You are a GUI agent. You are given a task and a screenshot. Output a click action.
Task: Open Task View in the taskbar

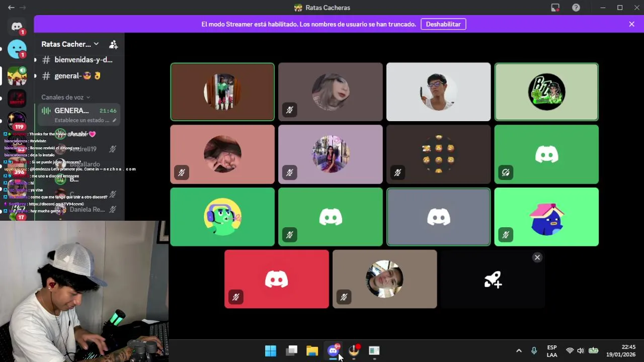[x=291, y=350]
